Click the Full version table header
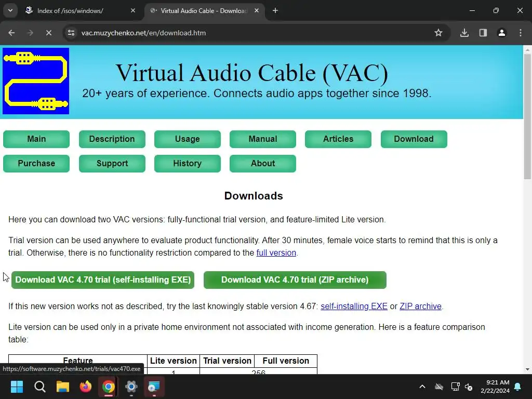Screen dimensions: 532x399 tap(286, 361)
